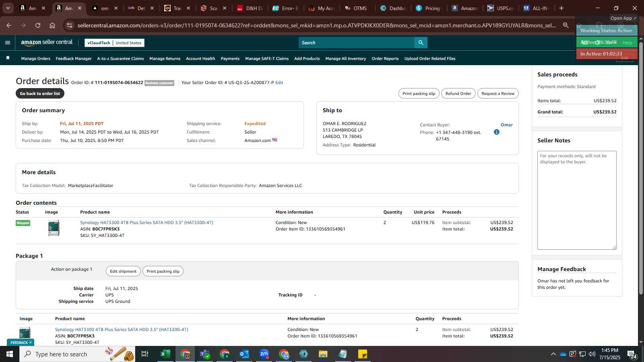Open Manage All Inventory
The height and width of the screenshot is (362, 644).
pyautogui.click(x=346, y=59)
